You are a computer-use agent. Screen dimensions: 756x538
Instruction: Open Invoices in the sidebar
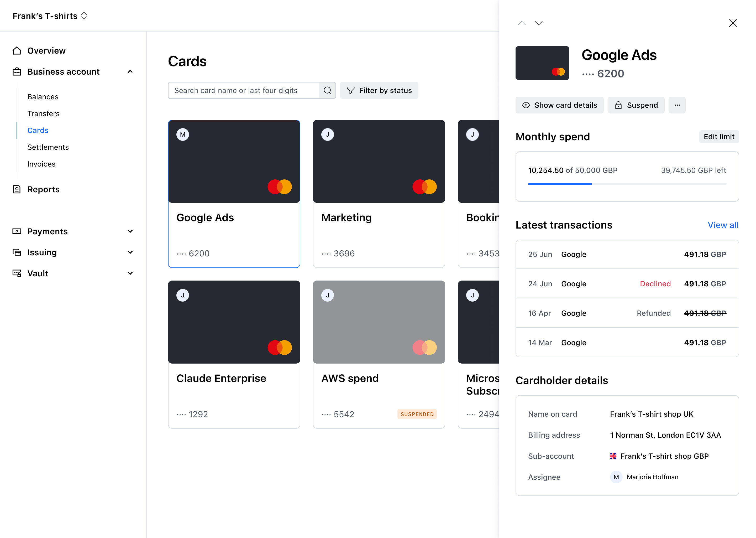41,164
